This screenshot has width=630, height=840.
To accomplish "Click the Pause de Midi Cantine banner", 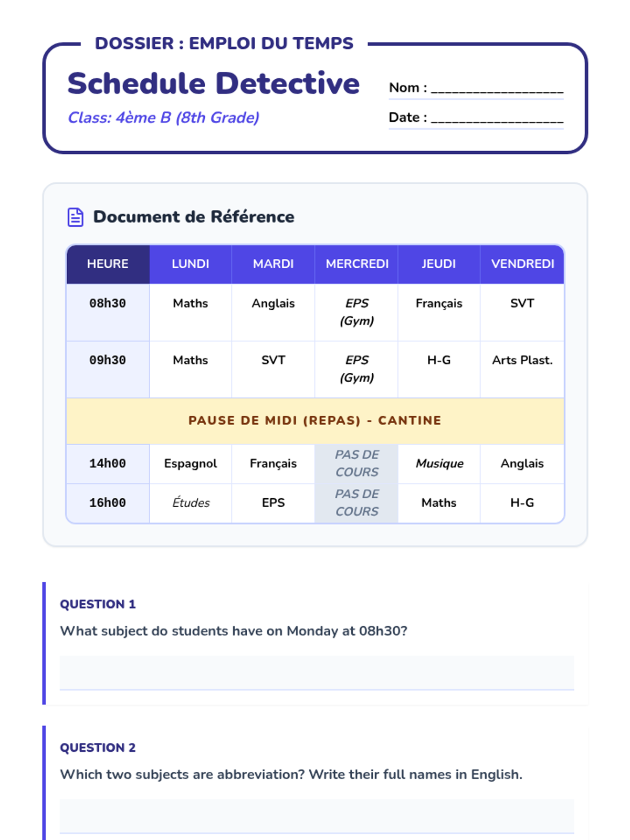I will 315,421.
